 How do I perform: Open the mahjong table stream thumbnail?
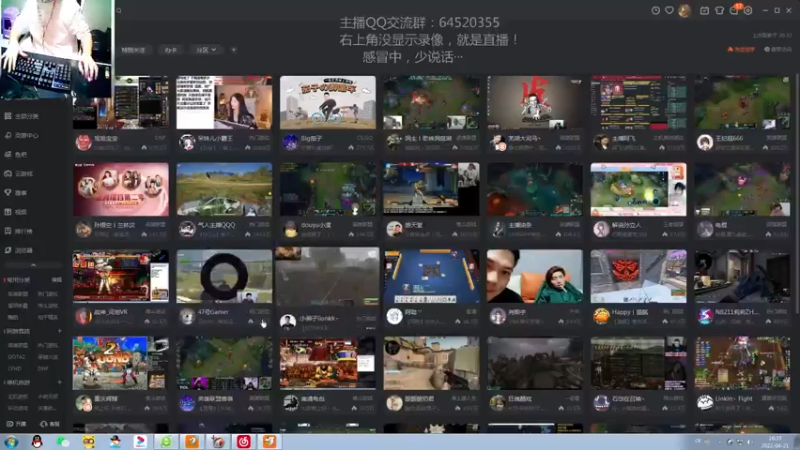[x=431, y=276]
